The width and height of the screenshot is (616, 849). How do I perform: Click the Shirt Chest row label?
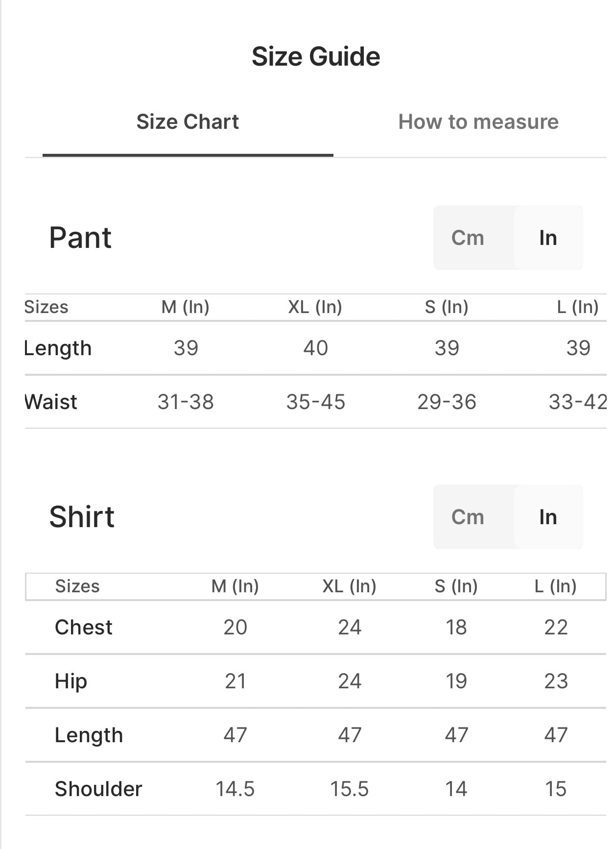pos(84,627)
